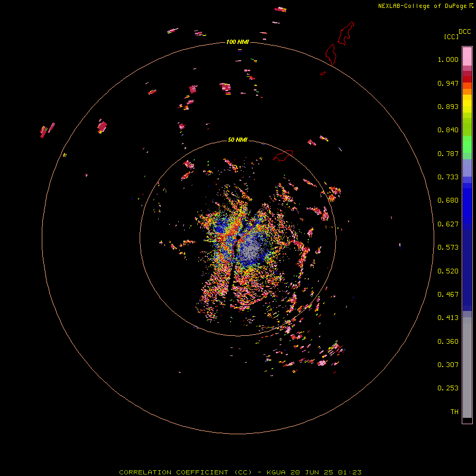
Task: Click the 50 NMI range ring label
Action: [x=237, y=140]
